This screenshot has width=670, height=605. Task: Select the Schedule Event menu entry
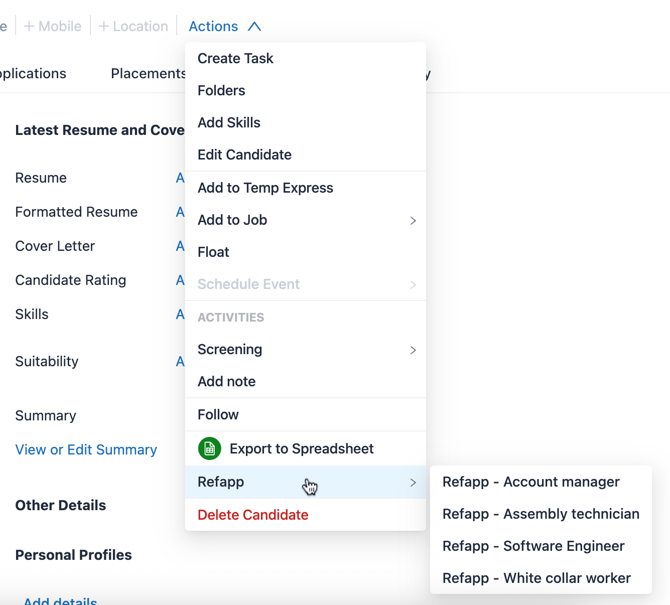point(306,284)
